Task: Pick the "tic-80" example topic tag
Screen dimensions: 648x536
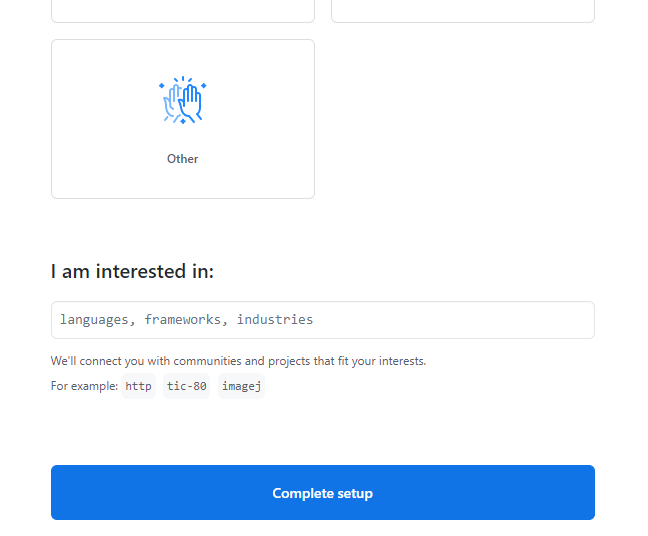Action: (x=186, y=386)
